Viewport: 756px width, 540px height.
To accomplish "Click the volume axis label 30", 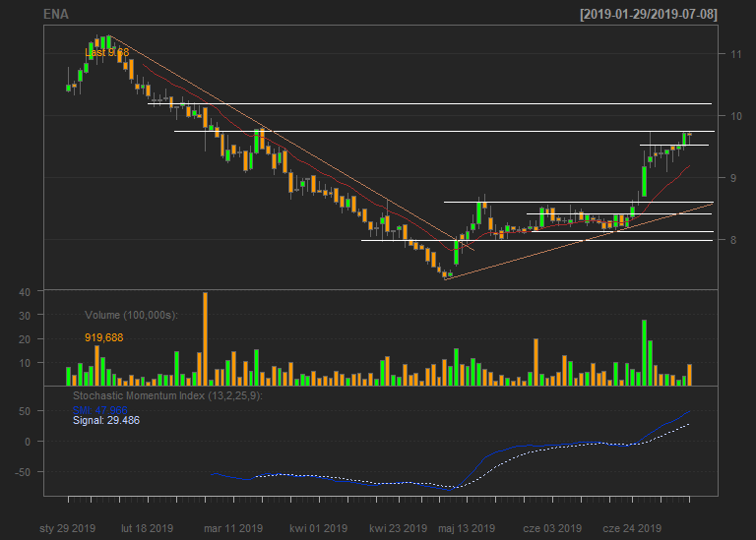I will pos(25,316).
